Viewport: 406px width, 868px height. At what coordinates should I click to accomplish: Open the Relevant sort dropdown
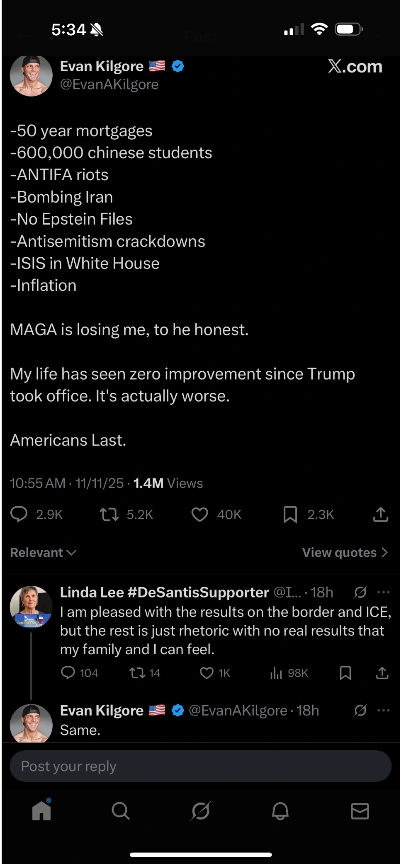coord(42,552)
